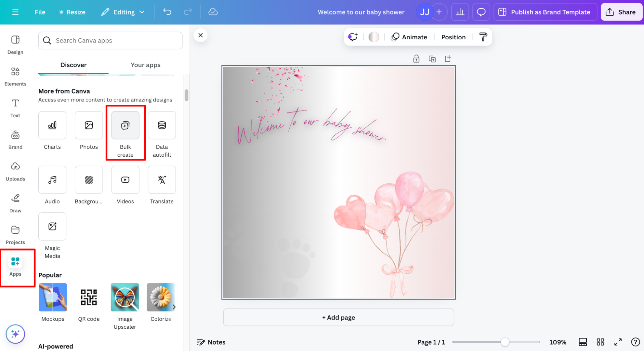Check the cloud save status icon
The height and width of the screenshot is (351, 644).
click(213, 12)
